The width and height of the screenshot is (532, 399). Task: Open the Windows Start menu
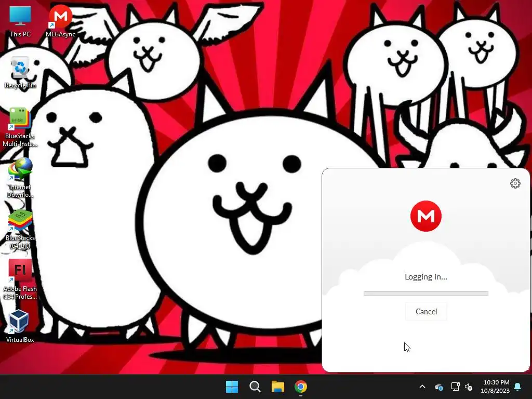coord(232,387)
